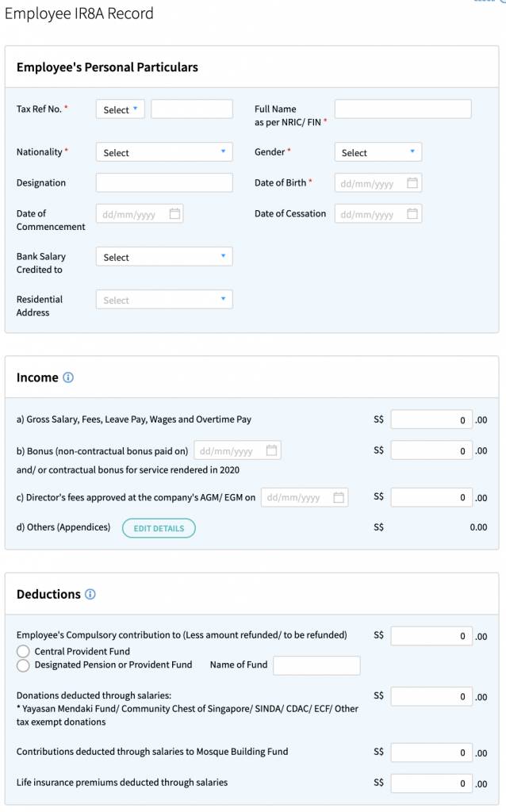Select the Central Provident Fund radio button
The height and width of the screenshot is (812, 506).
[23, 651]
